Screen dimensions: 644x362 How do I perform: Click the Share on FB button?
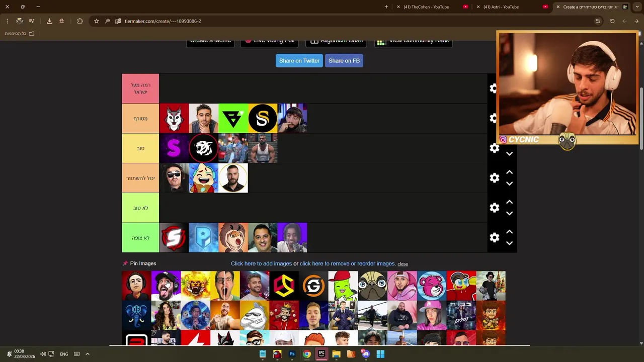pos(344,61)
